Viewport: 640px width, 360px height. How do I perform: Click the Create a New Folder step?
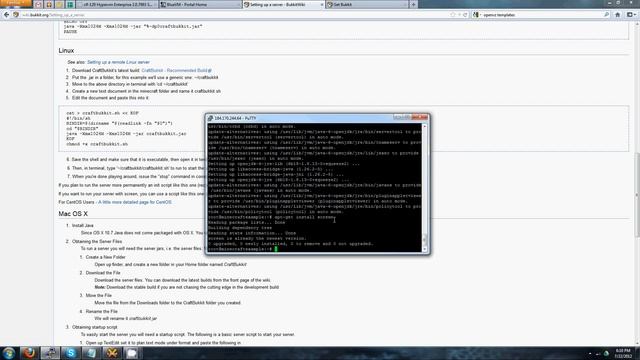(x=105, y=257)
